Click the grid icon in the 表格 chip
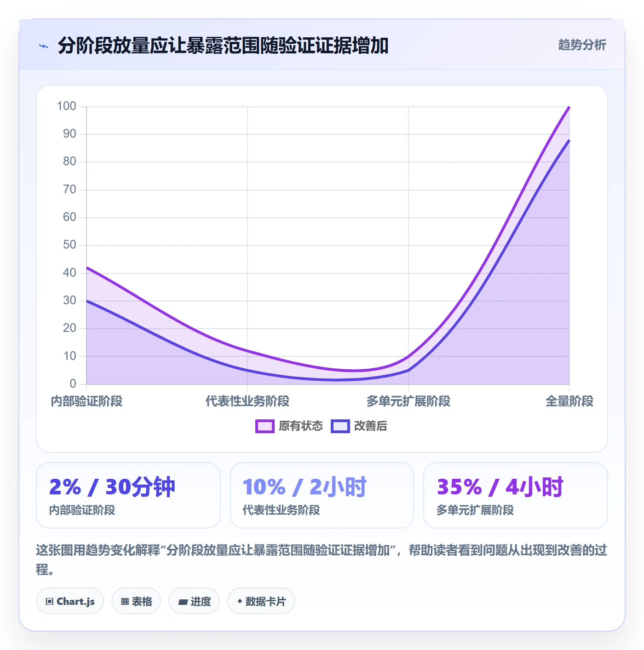644x650 pixels. click(125, 602)
